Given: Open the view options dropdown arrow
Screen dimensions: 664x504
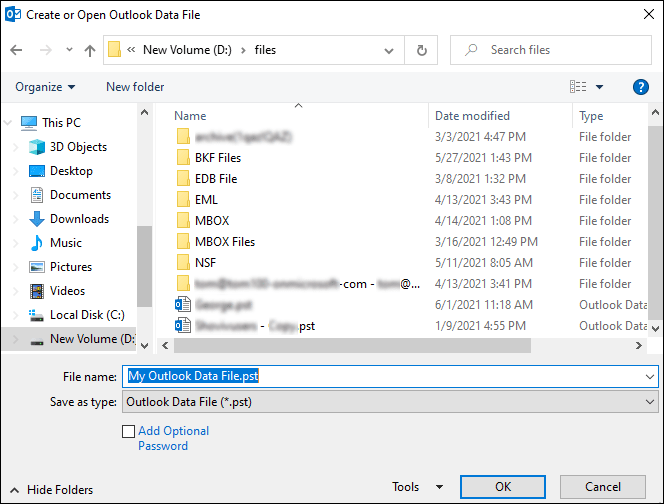Looking at the screenshot, I should pyautogui.click(x=600, y=87).
